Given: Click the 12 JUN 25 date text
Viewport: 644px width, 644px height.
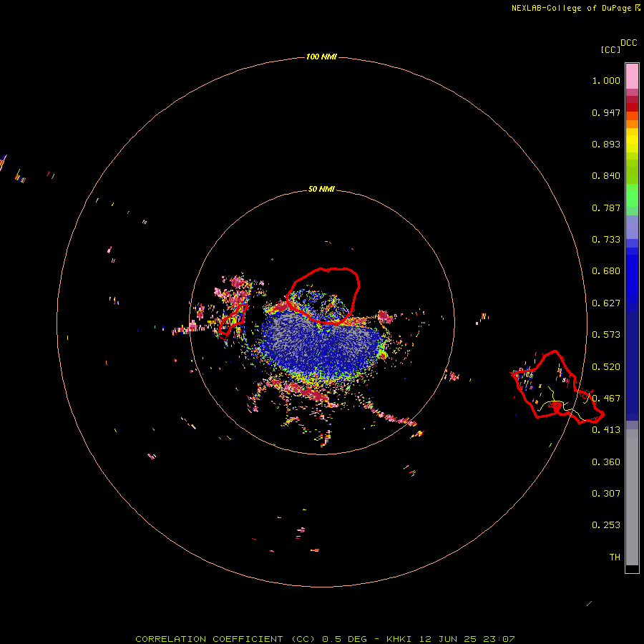Looking at the screenshot, I should click(x=448, y=639).
